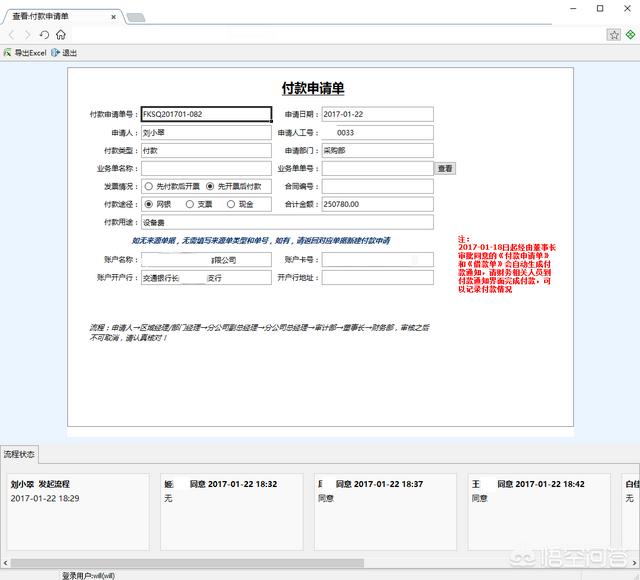The width and height of the screenshot is (640, 580).
Task: Choose 网银 as payment method
Action: click(149, 204)
